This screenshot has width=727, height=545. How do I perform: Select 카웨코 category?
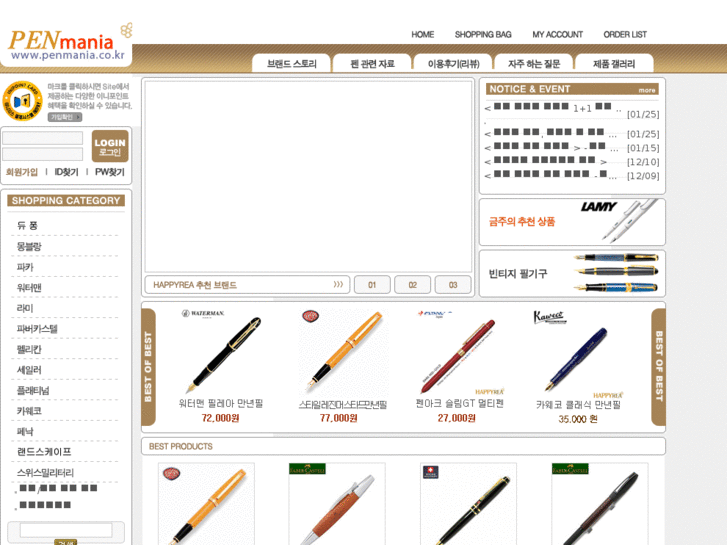29,411
